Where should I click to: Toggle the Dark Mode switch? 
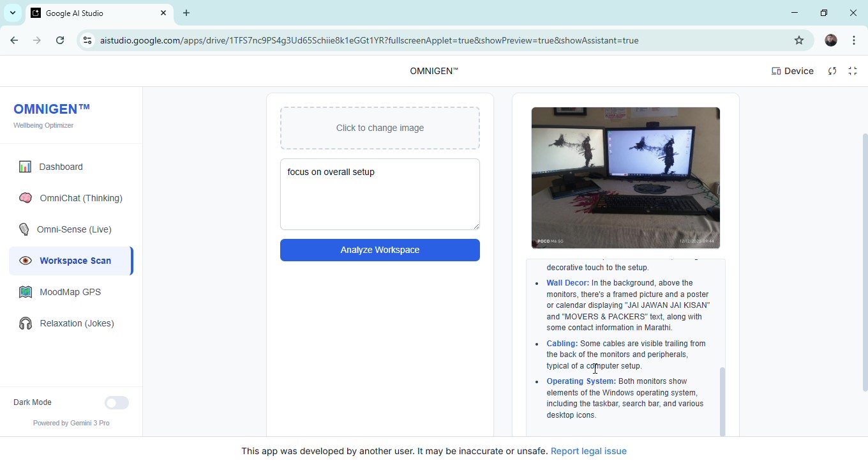(x=117, y=403)
